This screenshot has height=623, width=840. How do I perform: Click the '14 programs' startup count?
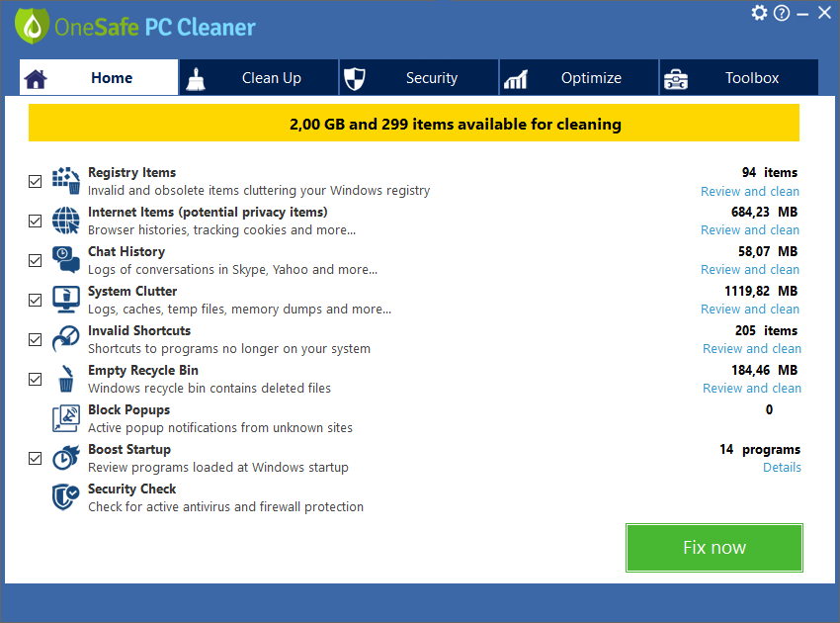pyautogui.click(x=760, y=449)
